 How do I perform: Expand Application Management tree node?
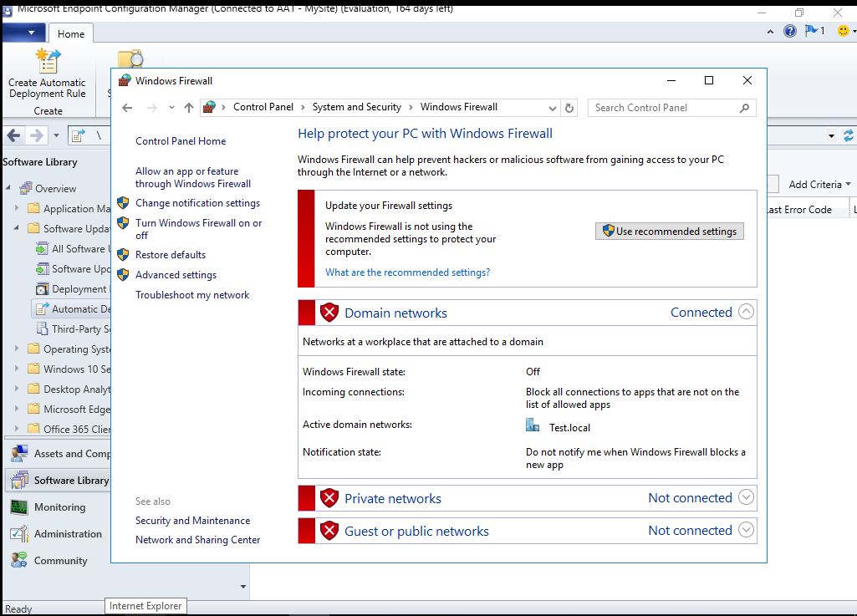pyautogui.click(x=17, y=208)
